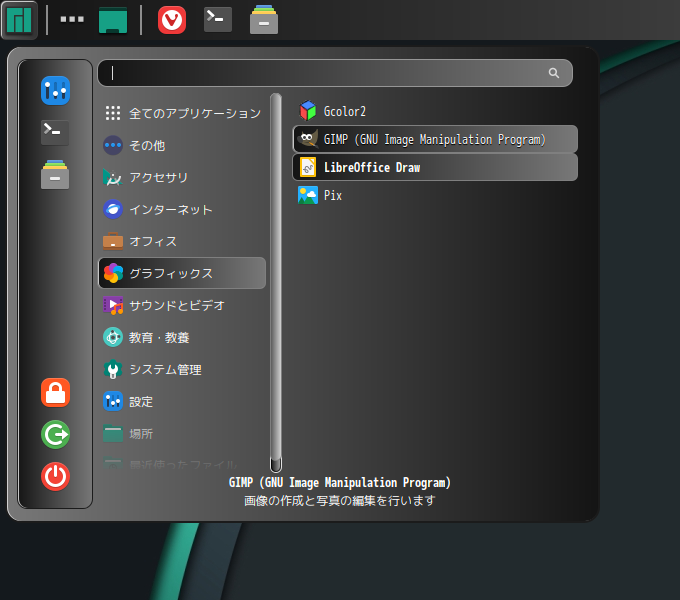Open the Manjaro application menu button
Screen dimensions: 680x600
19,20
